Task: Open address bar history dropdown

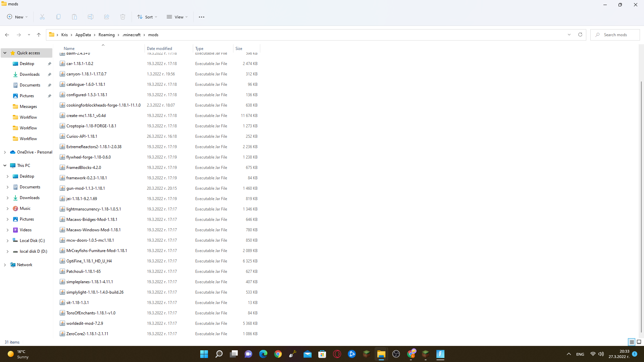Action: tap(569, 35)
